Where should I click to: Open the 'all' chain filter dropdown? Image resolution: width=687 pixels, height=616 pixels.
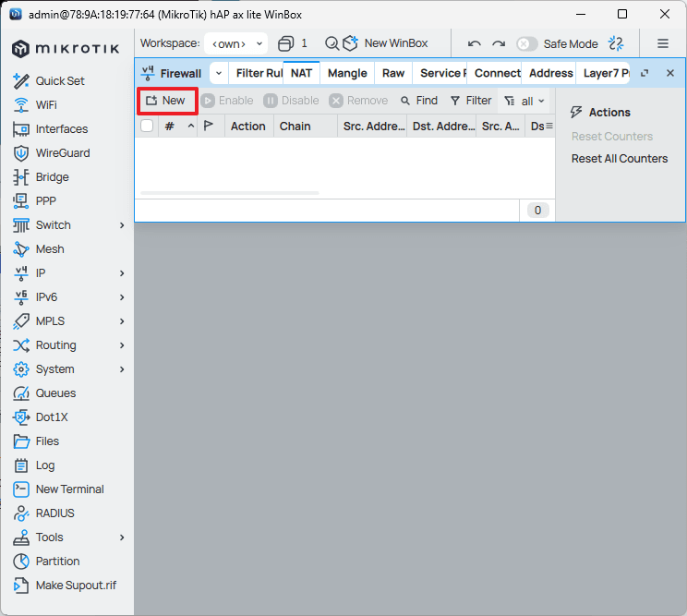tap(525, 101)
